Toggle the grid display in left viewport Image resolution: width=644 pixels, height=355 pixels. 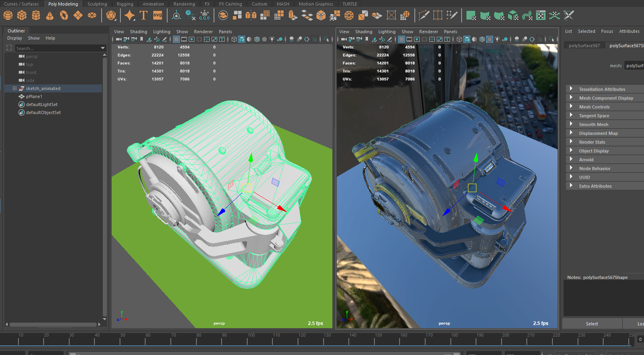click(x=176, y=39)
